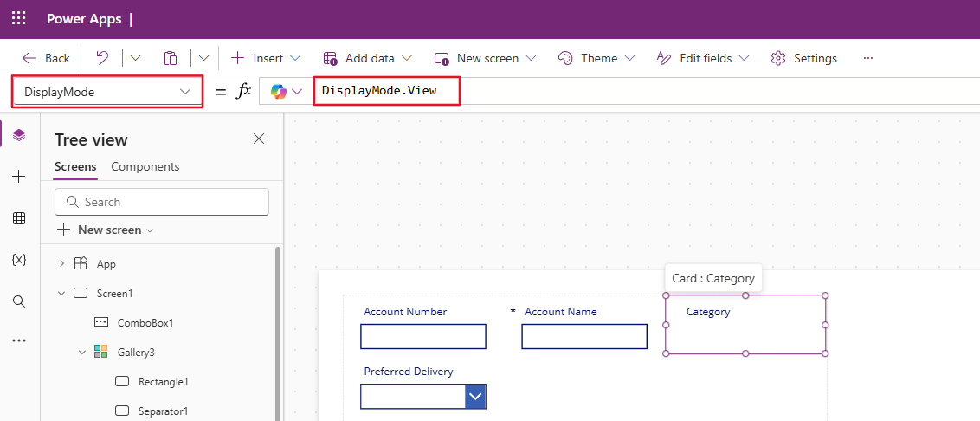Select the Category card on canvas
The height and width of the screenshot is (421, 980).
(745, 325)
